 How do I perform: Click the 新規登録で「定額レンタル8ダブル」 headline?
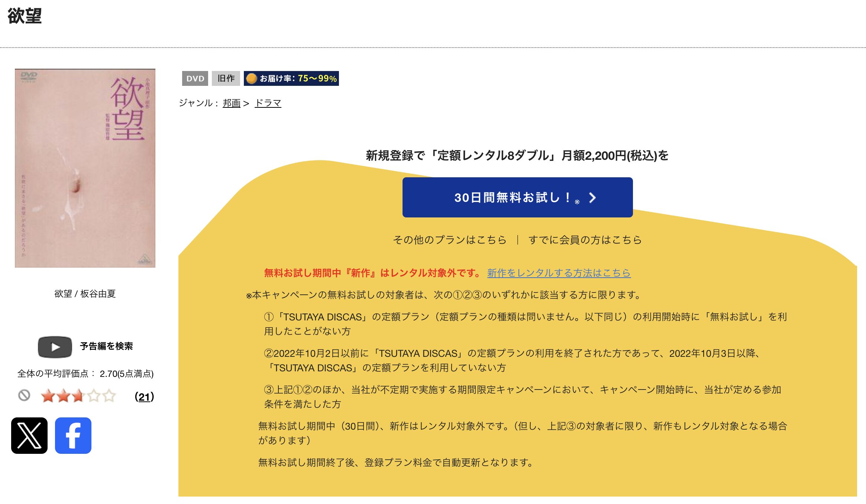(517, 155)
